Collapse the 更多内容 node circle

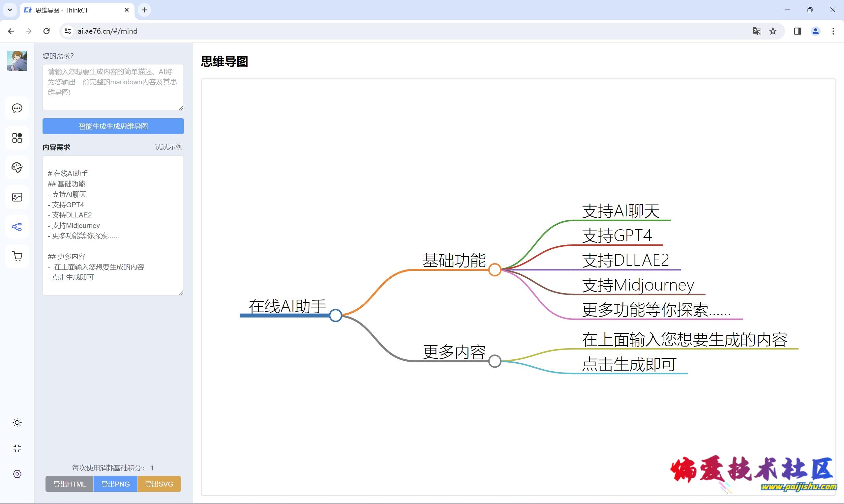coord(495,361)
